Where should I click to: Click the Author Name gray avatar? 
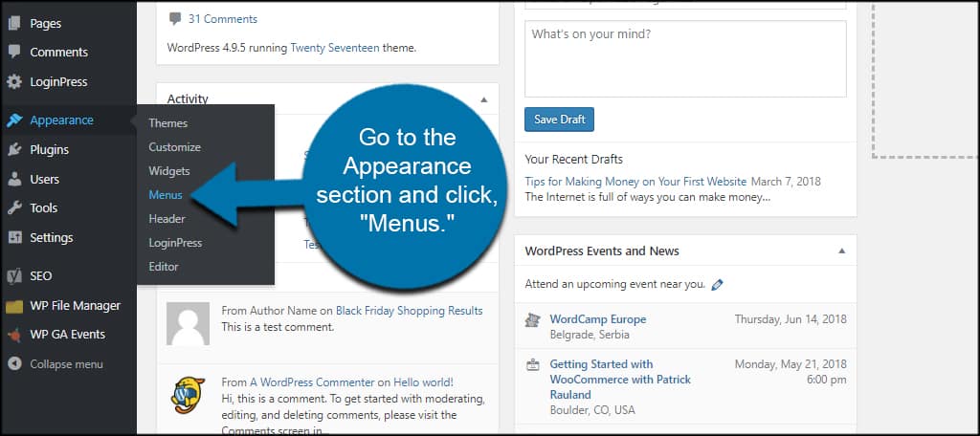point(188,323)
